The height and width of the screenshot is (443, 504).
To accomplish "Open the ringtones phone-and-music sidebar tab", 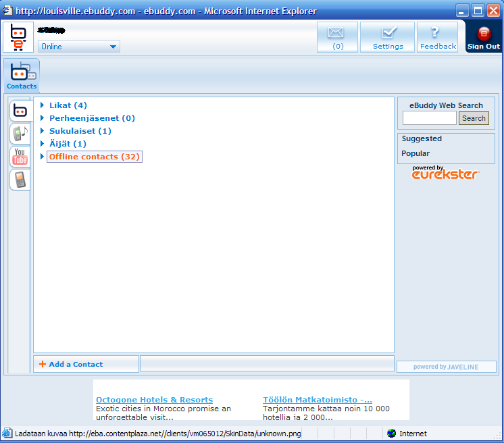I will click(20, 133).
